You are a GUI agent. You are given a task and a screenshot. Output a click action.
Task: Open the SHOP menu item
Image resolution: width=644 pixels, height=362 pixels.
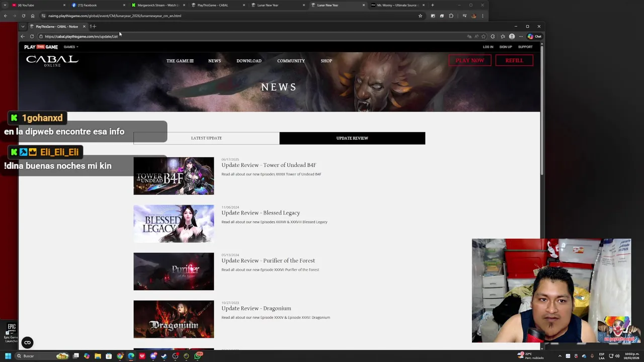326,61
